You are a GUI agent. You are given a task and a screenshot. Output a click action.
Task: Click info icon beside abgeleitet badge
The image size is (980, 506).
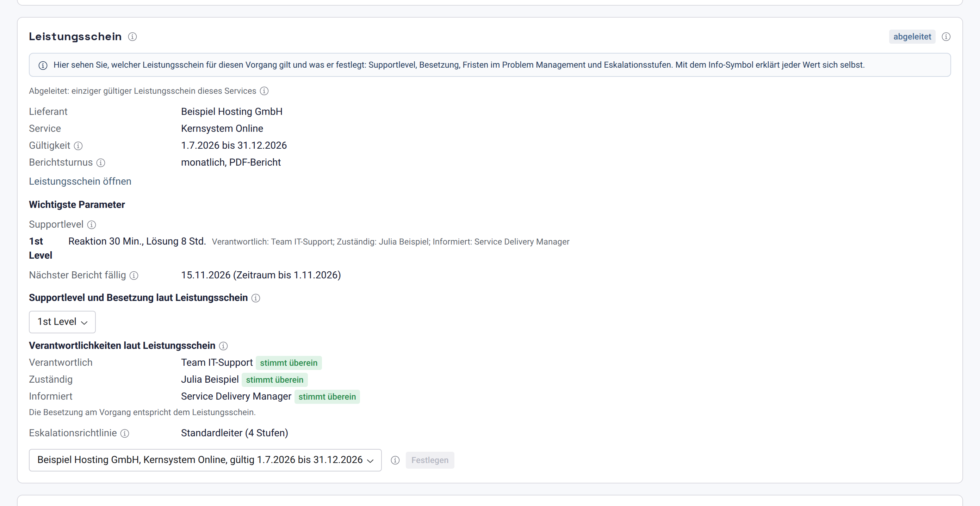(946, 37)
